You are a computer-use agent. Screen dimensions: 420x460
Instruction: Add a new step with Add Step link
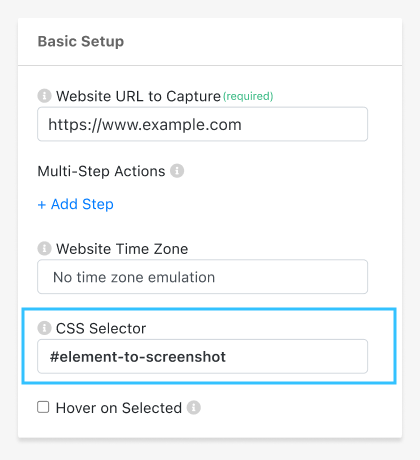[76, 204]
